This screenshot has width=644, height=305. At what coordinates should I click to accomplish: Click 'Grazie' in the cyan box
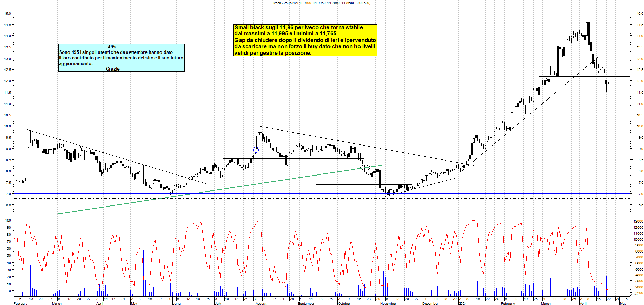(113, 69)
